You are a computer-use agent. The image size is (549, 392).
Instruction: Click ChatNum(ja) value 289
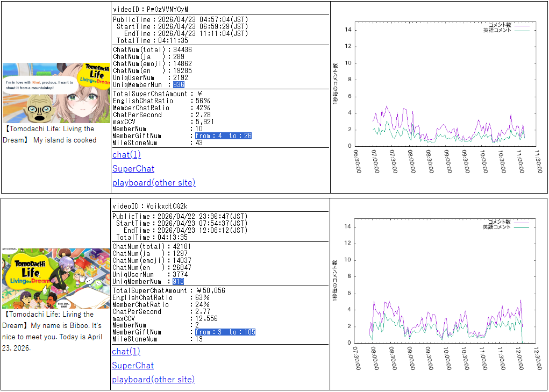click(x=179, y=56)
